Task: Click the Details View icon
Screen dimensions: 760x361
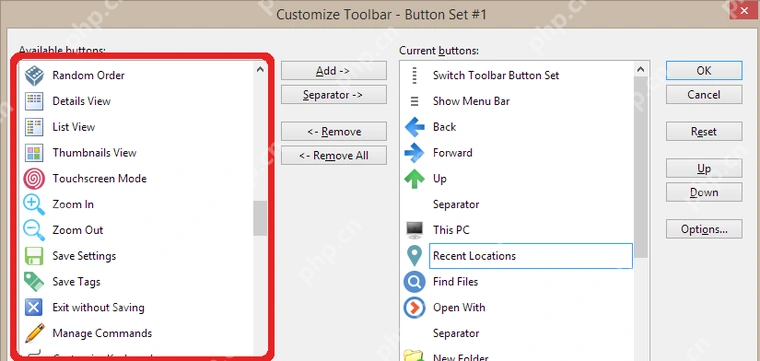Action: (34, 101)
